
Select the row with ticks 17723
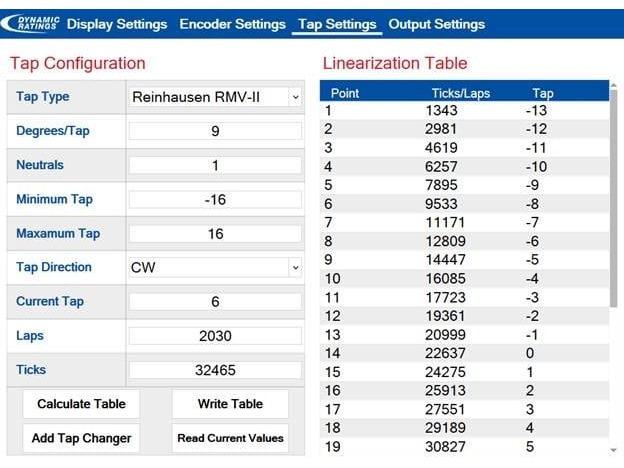pos(464,297)
